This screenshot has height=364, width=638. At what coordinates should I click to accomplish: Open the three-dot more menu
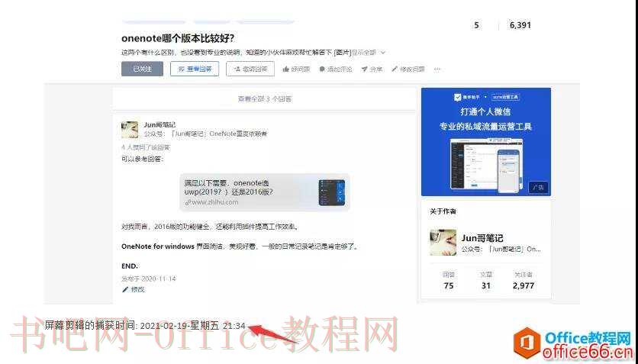click(x=437, y=69)
